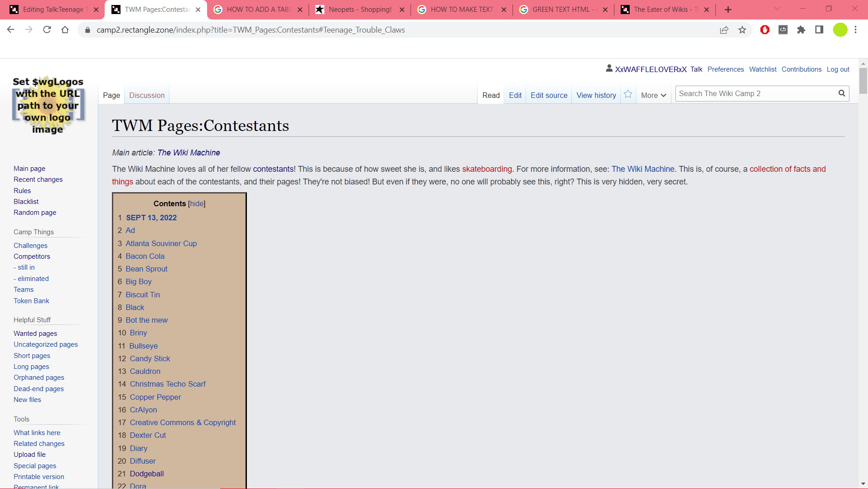Open the browser extensions puzzle icon
This screenshot has height=489, width=868.
tap(801, 30)
